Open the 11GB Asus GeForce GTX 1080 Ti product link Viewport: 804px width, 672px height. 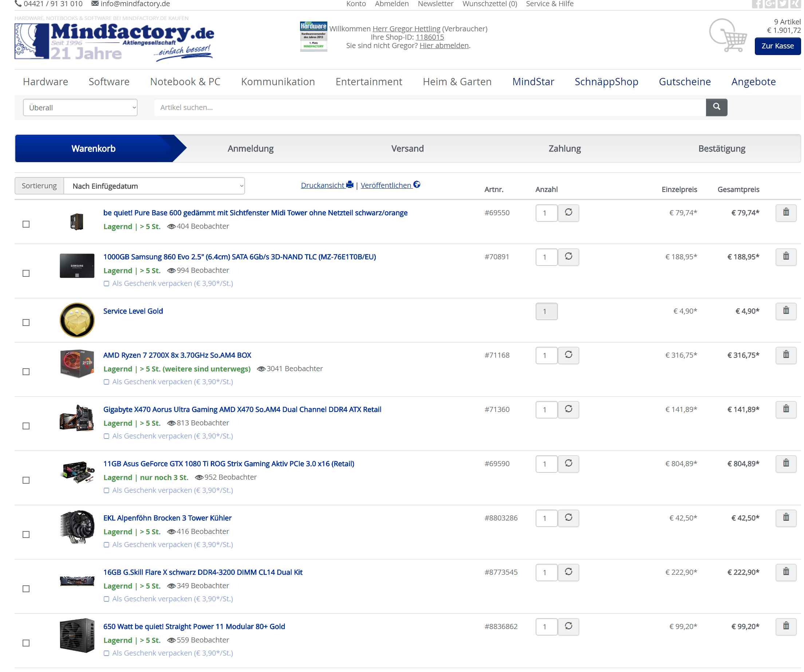click(x=229, y=464)
